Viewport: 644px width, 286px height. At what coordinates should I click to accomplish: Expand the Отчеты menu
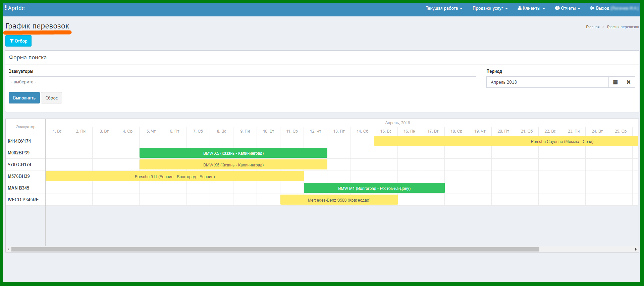[x=567, y=8]
